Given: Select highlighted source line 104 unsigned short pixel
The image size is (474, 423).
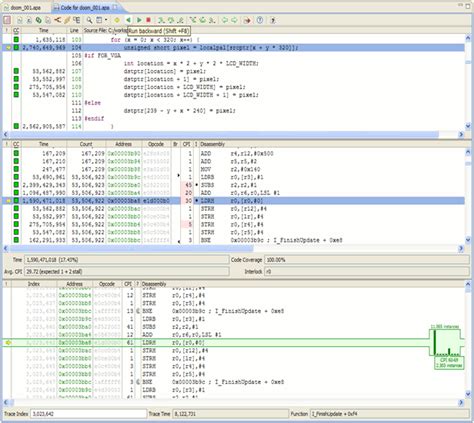Looking at the screenshot, I should pos(233,48).
